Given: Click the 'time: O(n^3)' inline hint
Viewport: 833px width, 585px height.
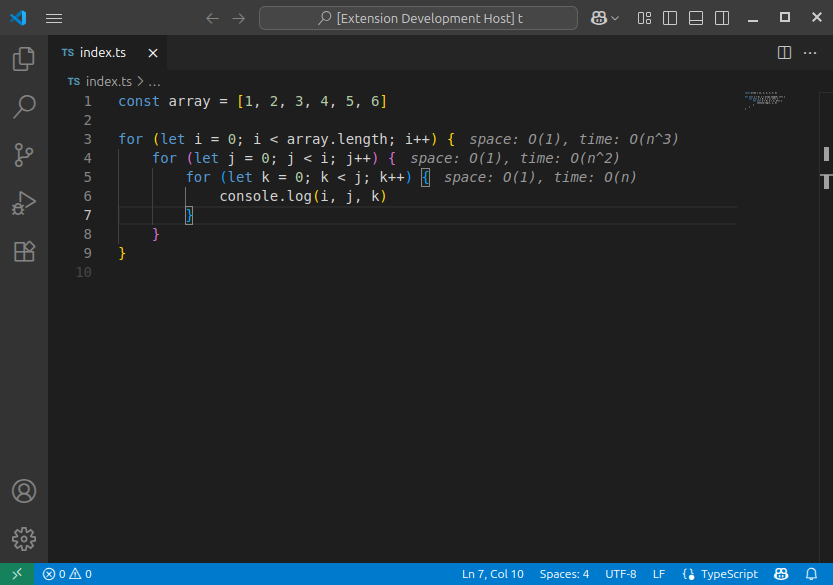Looking at the screenshot, I should point(628,139).
